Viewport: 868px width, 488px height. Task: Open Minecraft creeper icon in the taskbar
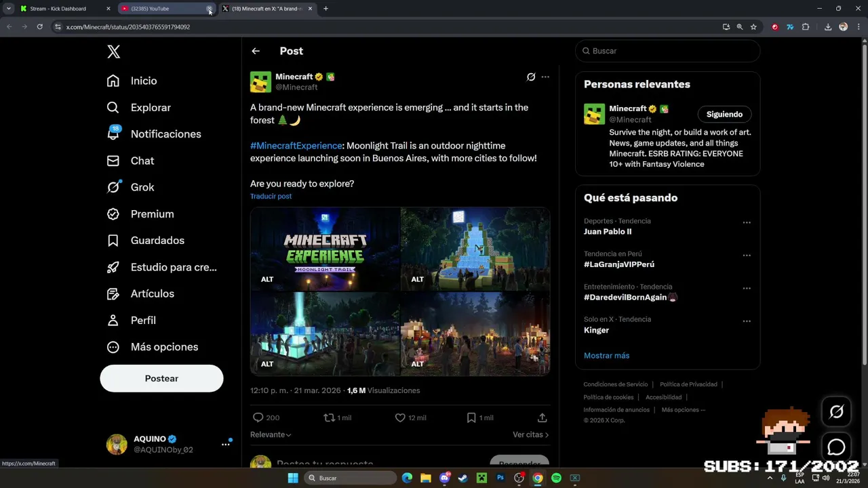point(481,478)
